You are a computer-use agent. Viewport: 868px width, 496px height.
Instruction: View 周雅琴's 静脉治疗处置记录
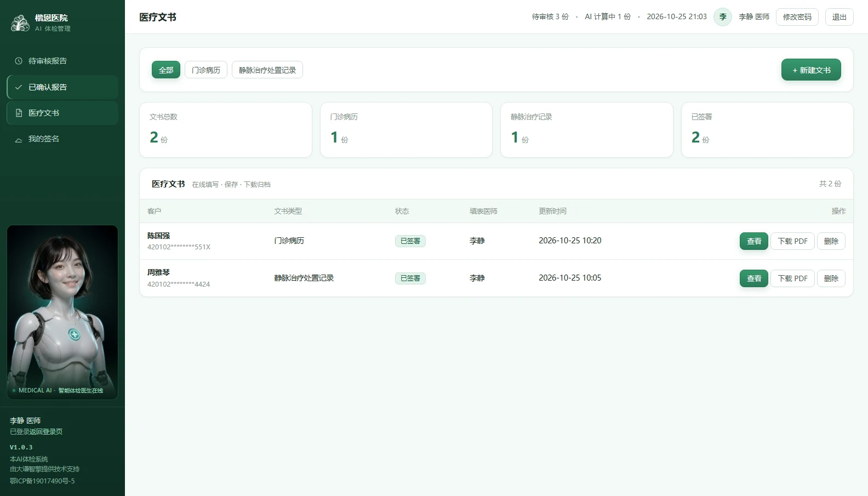754,278
